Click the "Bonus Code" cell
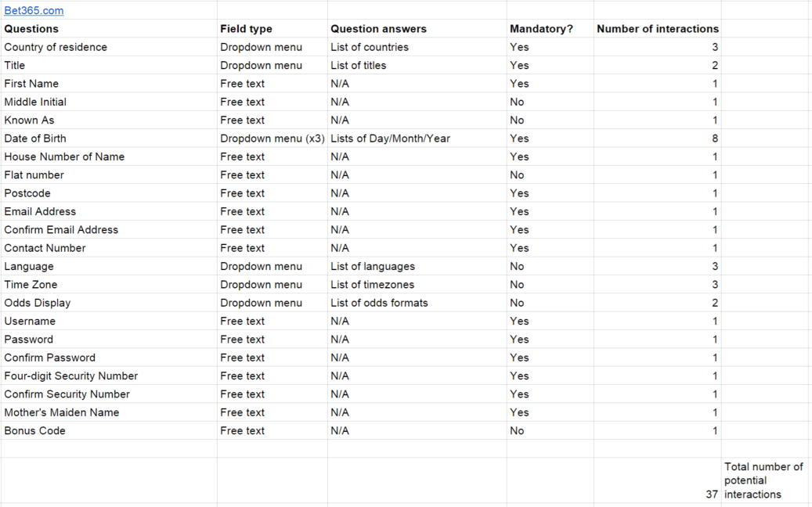Image resolution: width=812 pixels, height=507 pixels. 34,431
